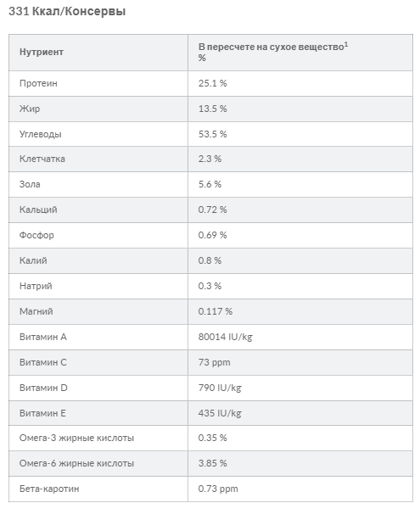Select the 'Витамин A' row label
This screenshot has width=420, height=514.
pyautogui.click(x=43, y=337)
